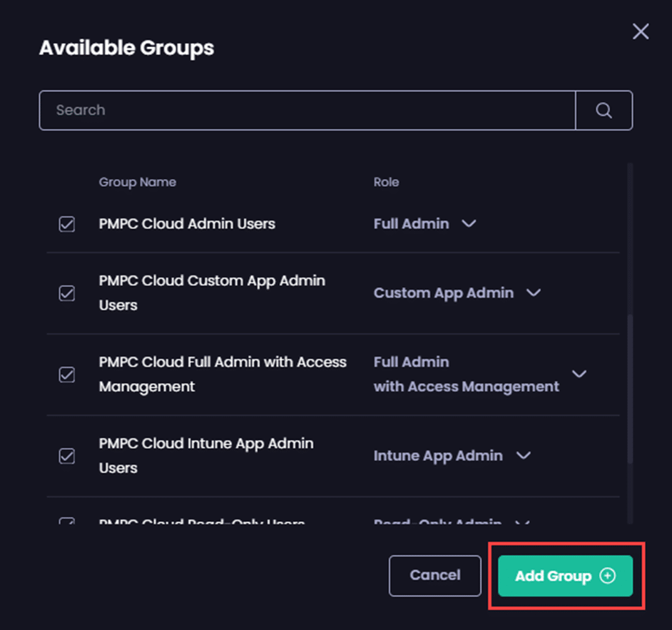The image size is (672, 630).
Task: Click the magnifying glass search icon
Action: (x=604, y=111)
